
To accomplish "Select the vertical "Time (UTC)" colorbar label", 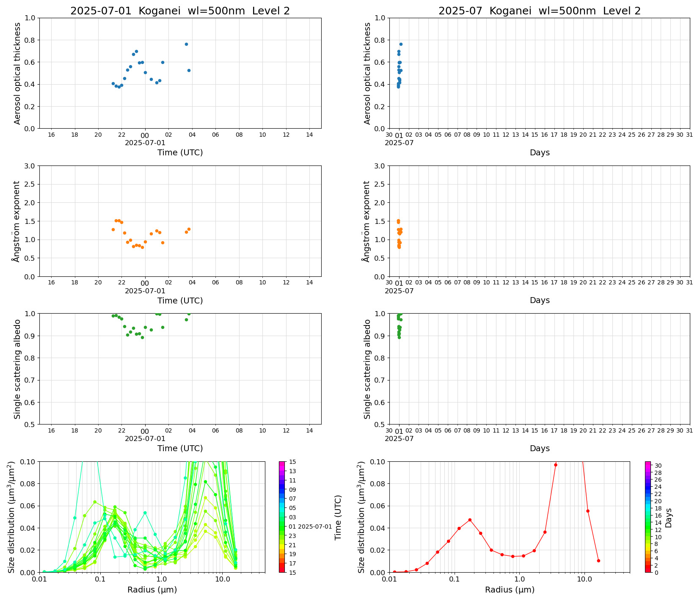I will coord(338,517).
